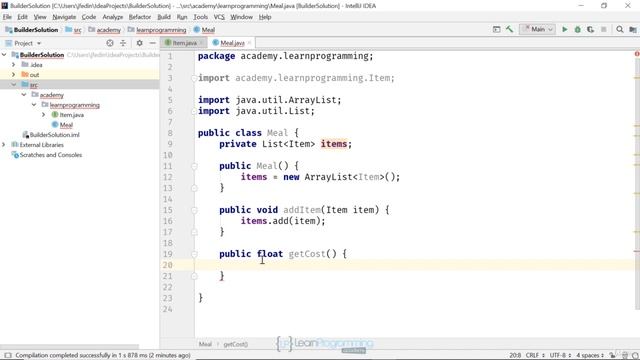Click the Stop square icon
The height and width of the screenshot is (360, 640).
coord(604,29)
